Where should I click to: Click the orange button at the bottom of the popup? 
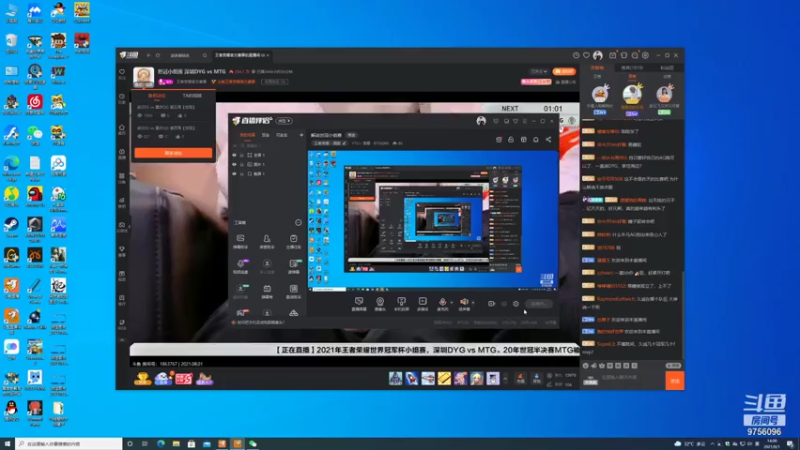pos(173,153)
